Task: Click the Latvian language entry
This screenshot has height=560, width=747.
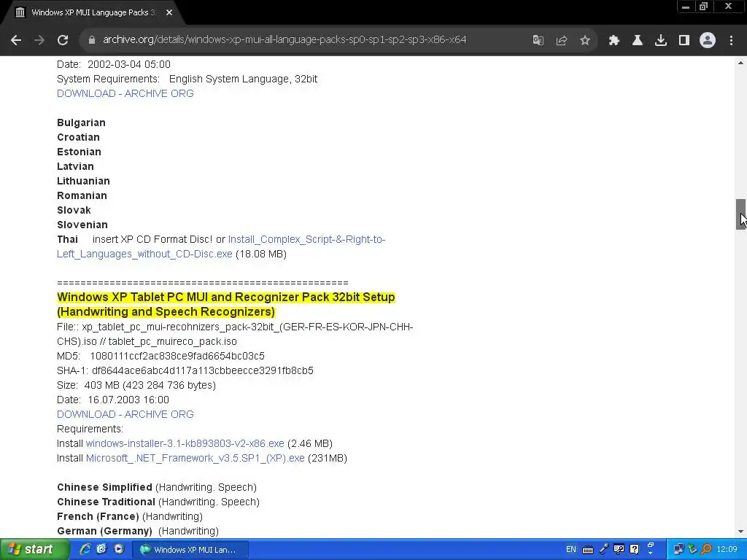Action: (75, 166)
